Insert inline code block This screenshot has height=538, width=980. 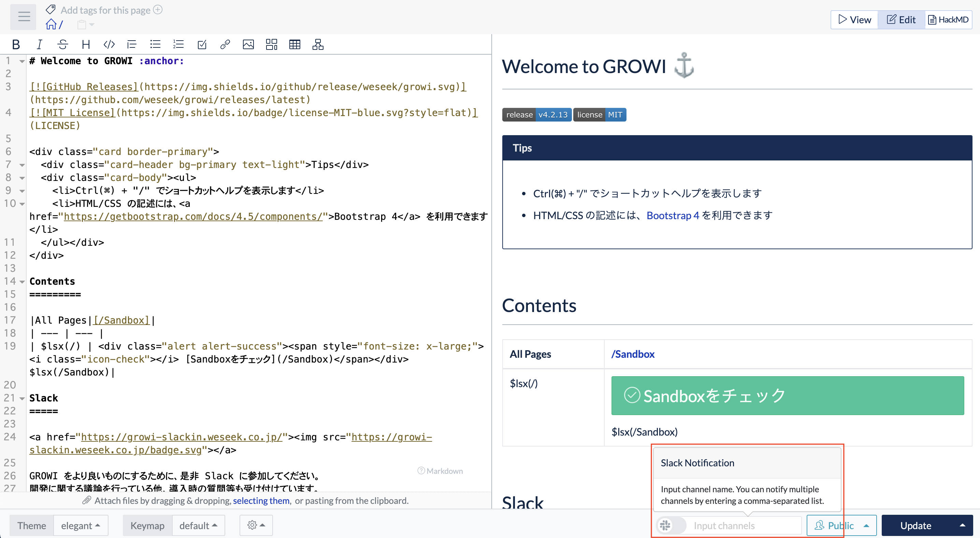pyautogui.click(x=109, y=44)
